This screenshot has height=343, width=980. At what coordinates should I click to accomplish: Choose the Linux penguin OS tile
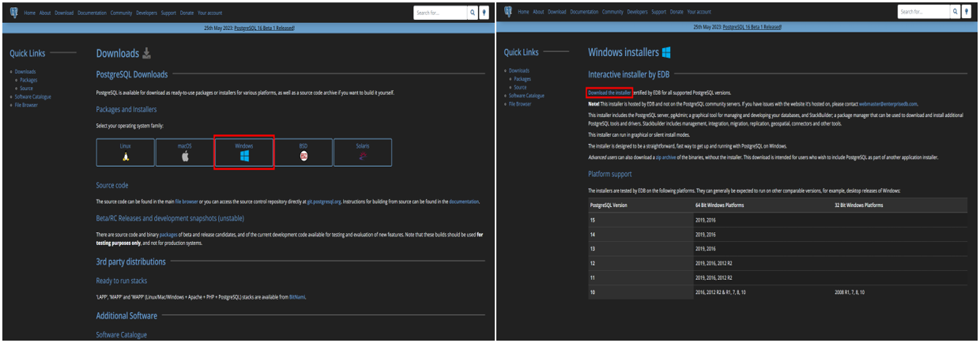click(x=126, y=153)
